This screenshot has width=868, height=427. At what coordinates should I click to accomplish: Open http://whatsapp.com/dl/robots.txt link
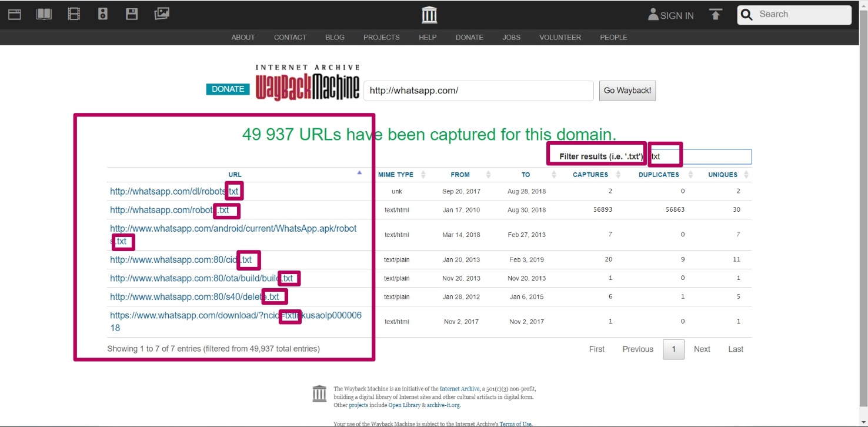(175, 191)
